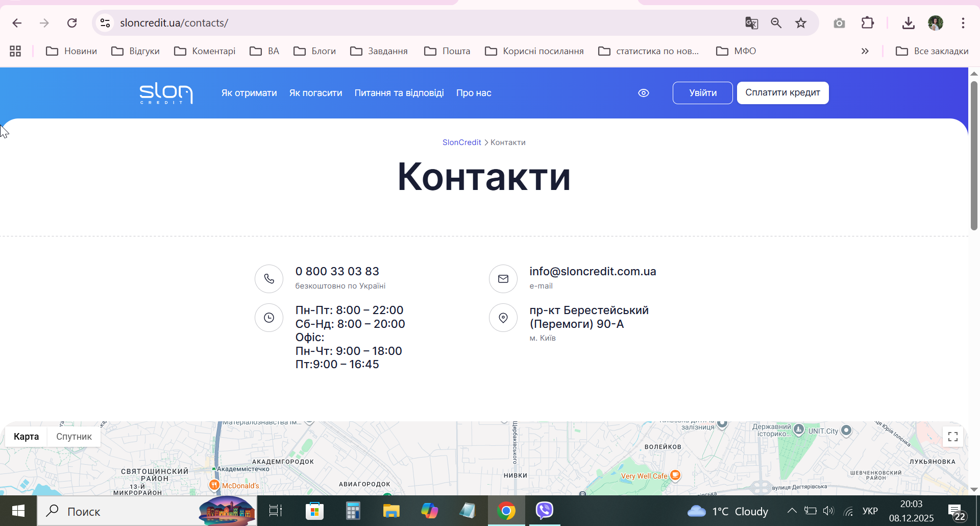Viewport: 980px width, 526px height.
Task: Click the browser forward arrow
Action: point(44,23)
